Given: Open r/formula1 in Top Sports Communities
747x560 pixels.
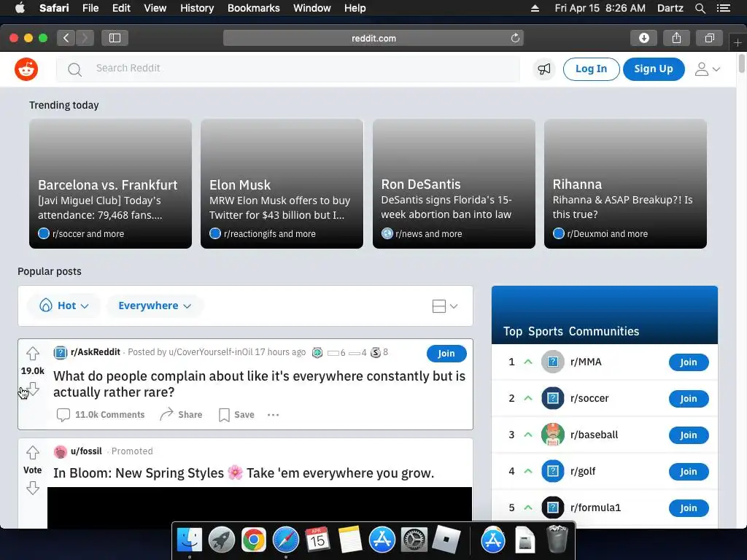Looking at the screenshot, I should point(595,507).
